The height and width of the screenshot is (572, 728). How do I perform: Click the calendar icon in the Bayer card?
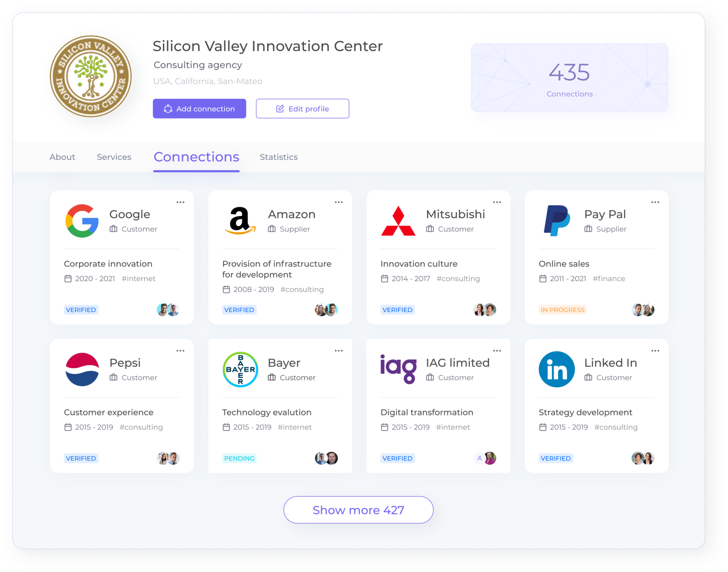coord(226,427)
